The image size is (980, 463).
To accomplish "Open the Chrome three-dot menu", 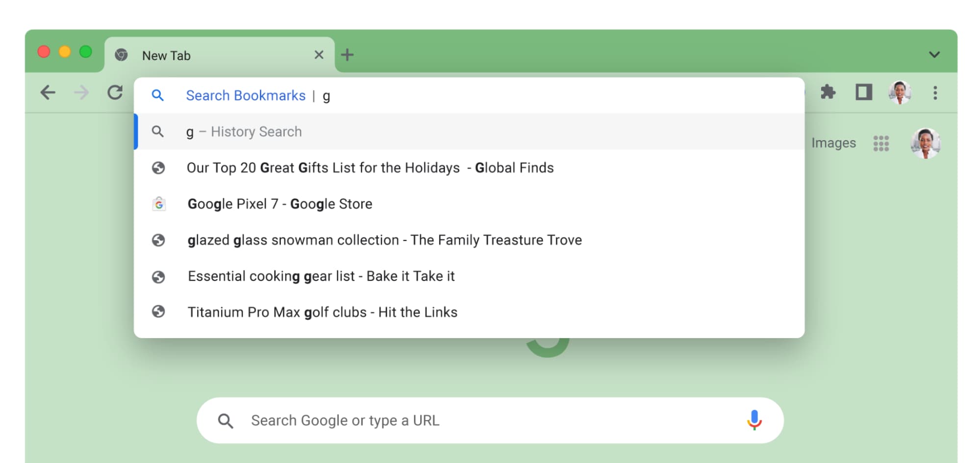I will [x=935, y=93].
